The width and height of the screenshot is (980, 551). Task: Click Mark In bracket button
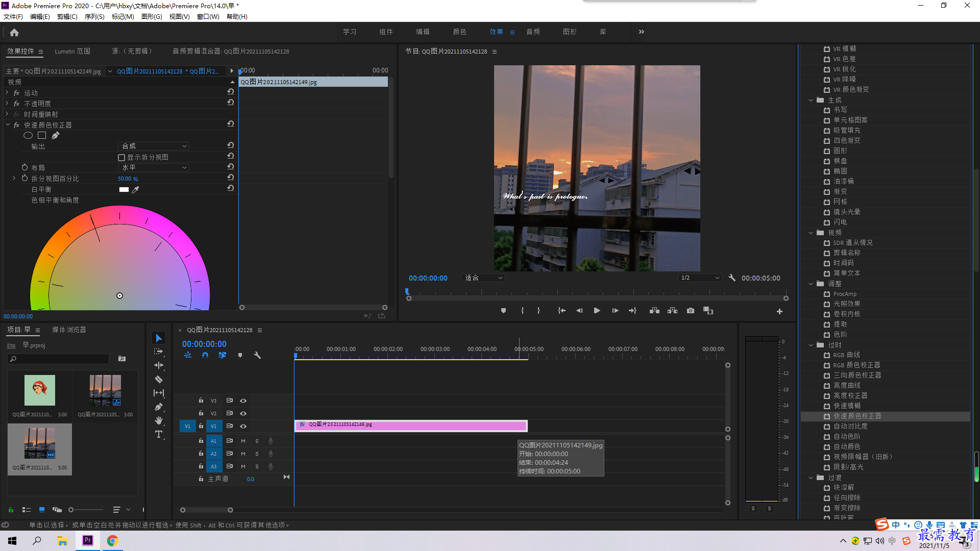522,311
